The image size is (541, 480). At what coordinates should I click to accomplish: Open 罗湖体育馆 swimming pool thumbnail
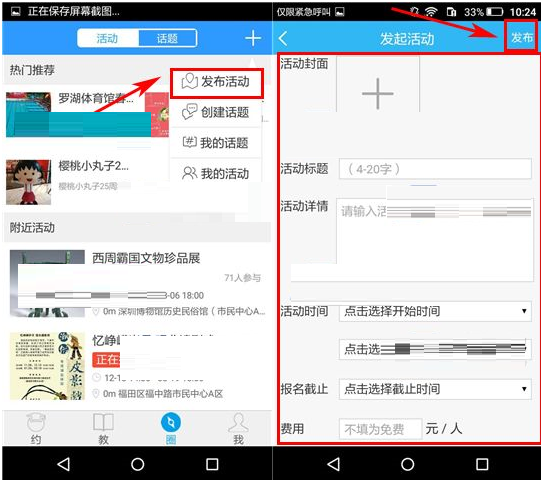[x=28, y=114]
